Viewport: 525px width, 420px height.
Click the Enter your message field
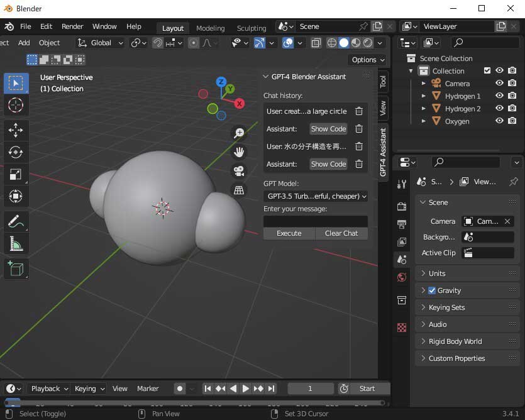pyautogui.click(x=316, y=221)
